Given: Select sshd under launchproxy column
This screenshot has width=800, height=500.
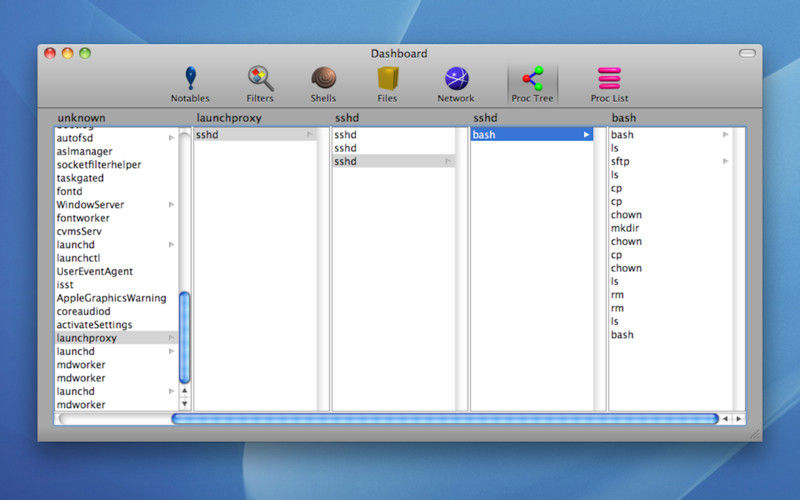Looking at the screenshot, I should (255, 135).
